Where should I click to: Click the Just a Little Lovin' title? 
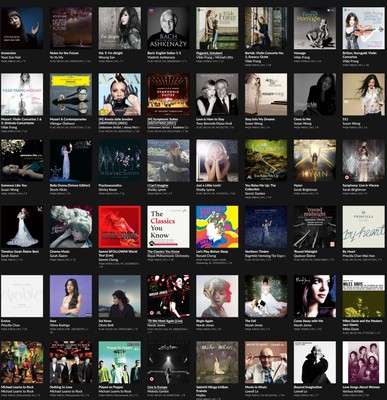tap(209, 185)
